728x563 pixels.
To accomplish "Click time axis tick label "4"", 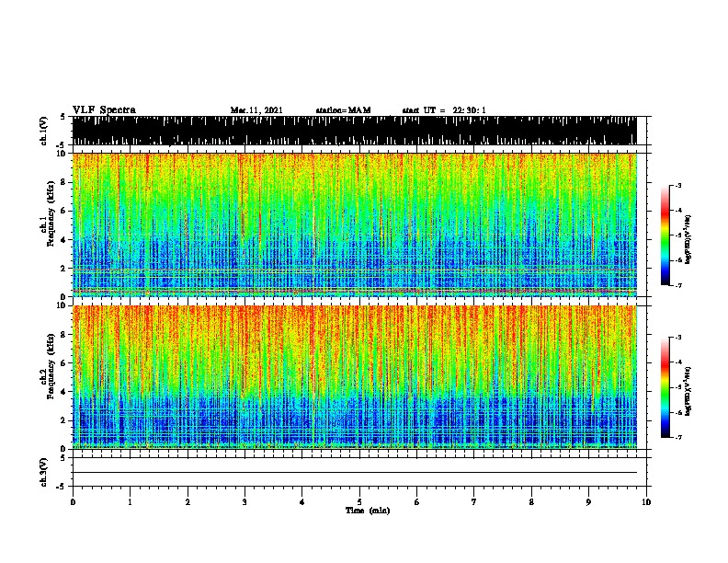I will click(302, 502).
